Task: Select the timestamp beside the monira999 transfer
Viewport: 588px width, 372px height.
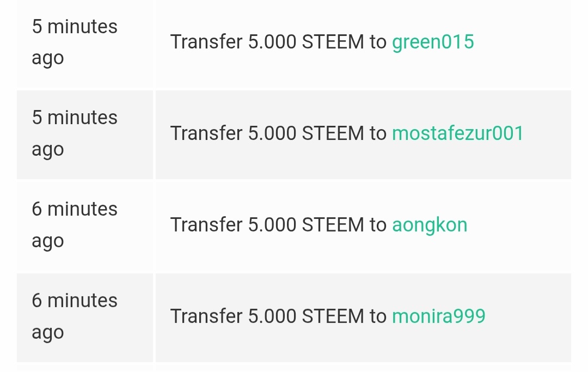Action: (x=75, y=316)
